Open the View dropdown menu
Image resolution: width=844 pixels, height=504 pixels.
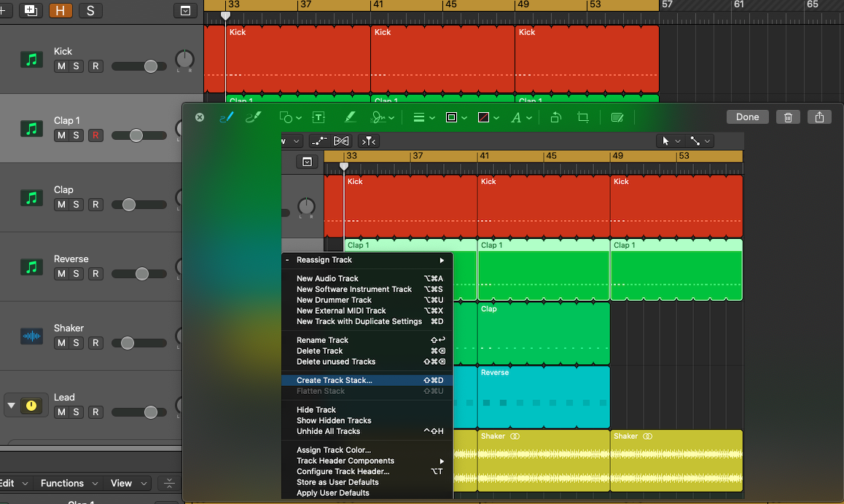coord(128,483)
